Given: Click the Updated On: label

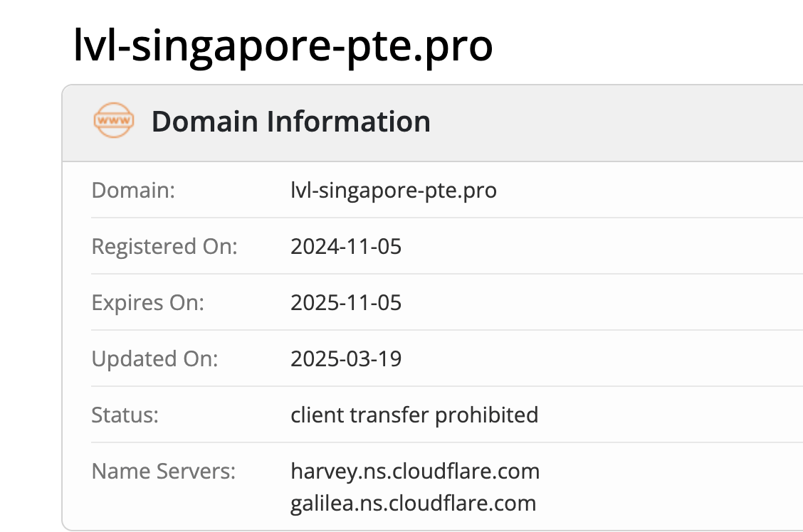Looking at the screenshot, I should pyautogui.click(x=155, y=358).
